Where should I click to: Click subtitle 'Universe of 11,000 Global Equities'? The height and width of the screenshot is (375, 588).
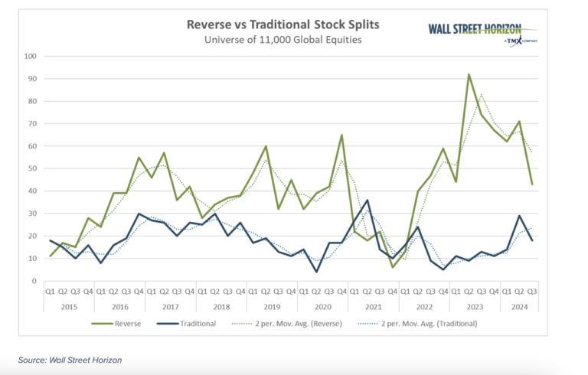283,40
